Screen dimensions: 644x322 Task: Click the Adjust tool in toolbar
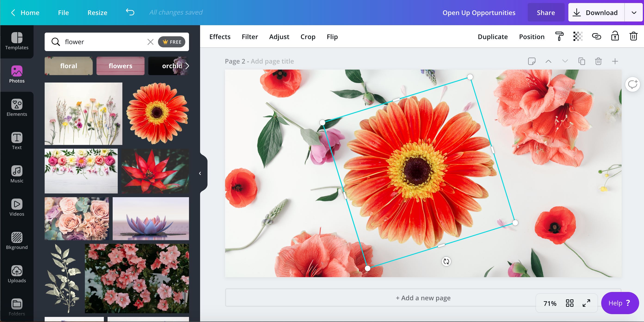pyautogui.click(x=279, y=37)
